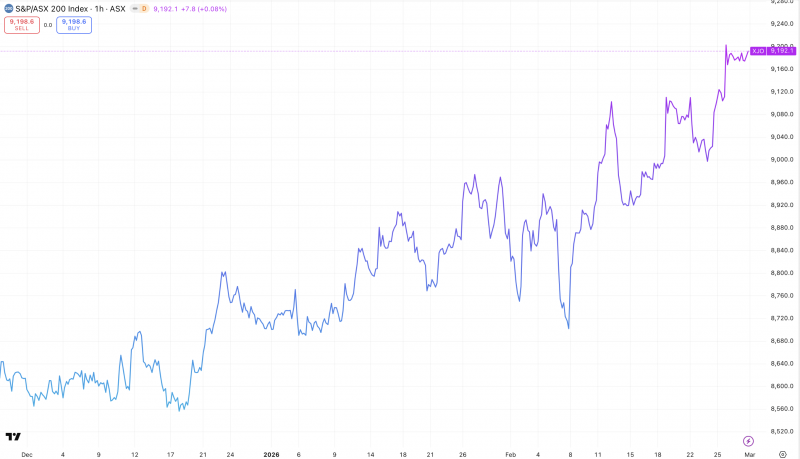Click the 9,192.1 current price axis label

[782, 50]
